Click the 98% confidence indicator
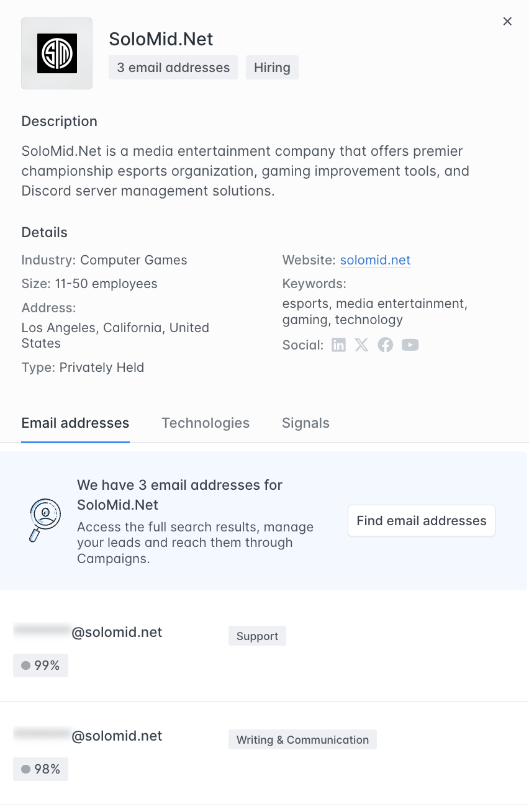This screenshot has width=529, height=812. coord(40,769)
